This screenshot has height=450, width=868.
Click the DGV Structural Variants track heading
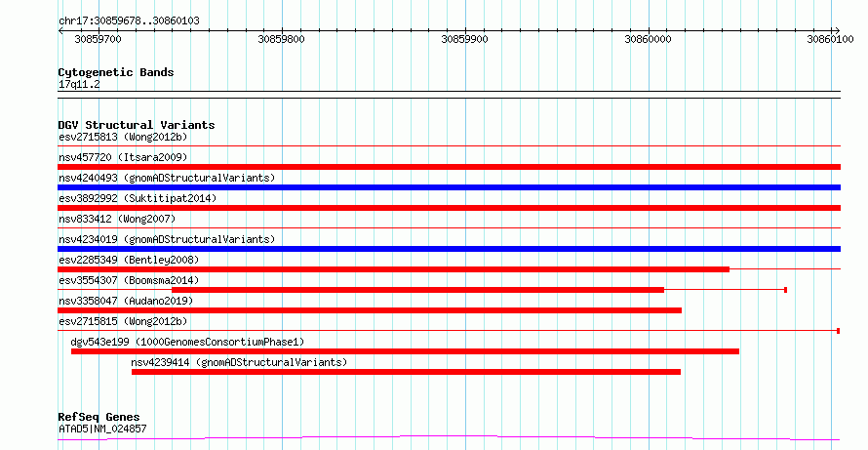click(137, 125)
